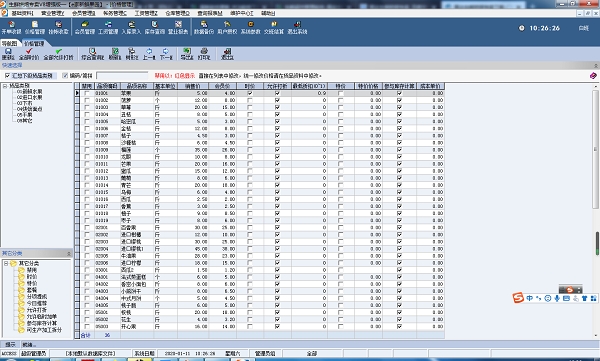Open the 用户授权 toolbar icon
The height and width of the screenshot is (361, 600).
point(227,28)
